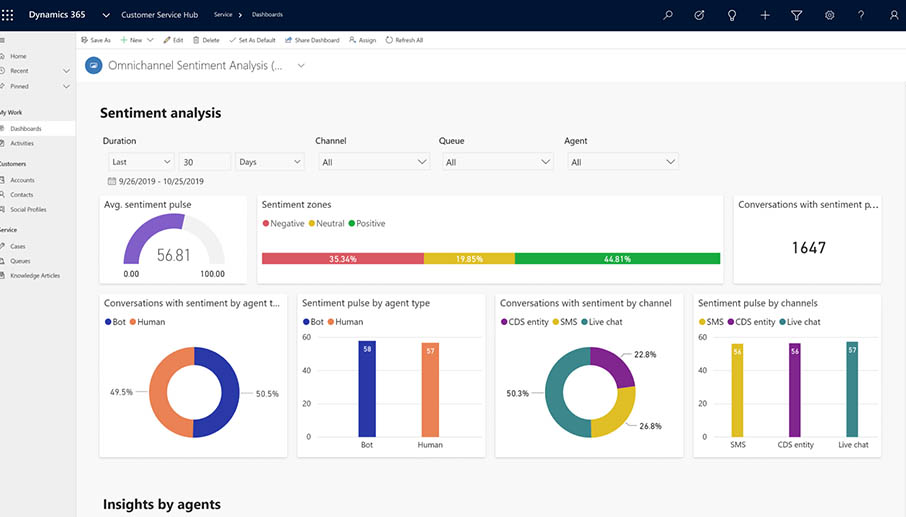Click the help question mark icon

tap(861, 15)
